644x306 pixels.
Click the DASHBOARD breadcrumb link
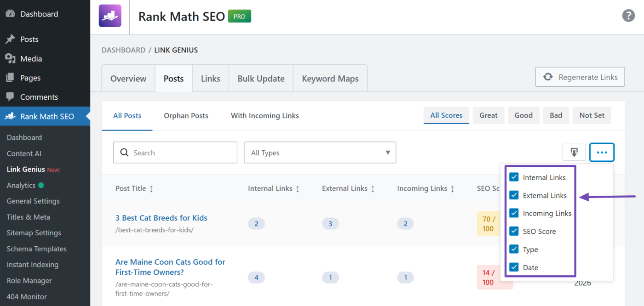pyautogui.click(x=123, y=50)
